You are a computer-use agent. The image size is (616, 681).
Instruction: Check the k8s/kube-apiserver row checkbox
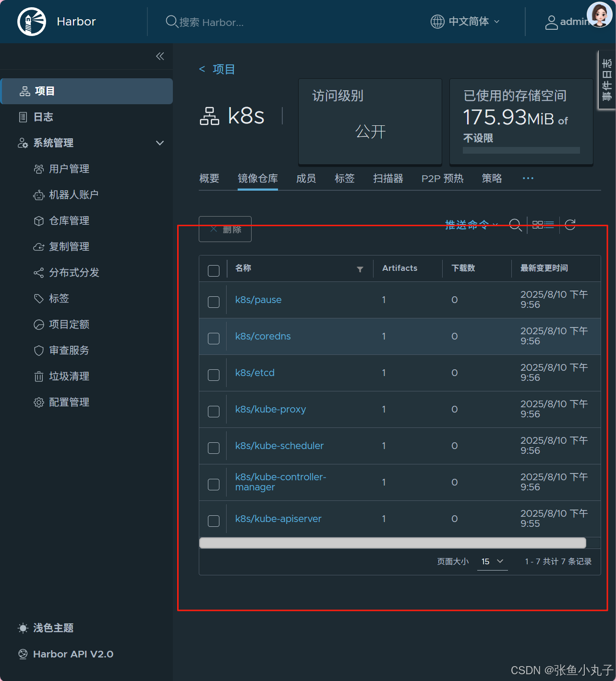(214, 521)
